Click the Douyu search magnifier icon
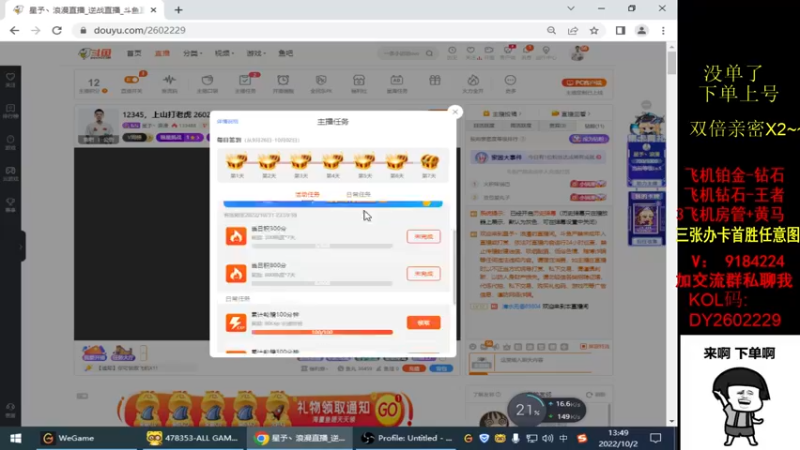 pyautogui.click(x=430, y=53)
